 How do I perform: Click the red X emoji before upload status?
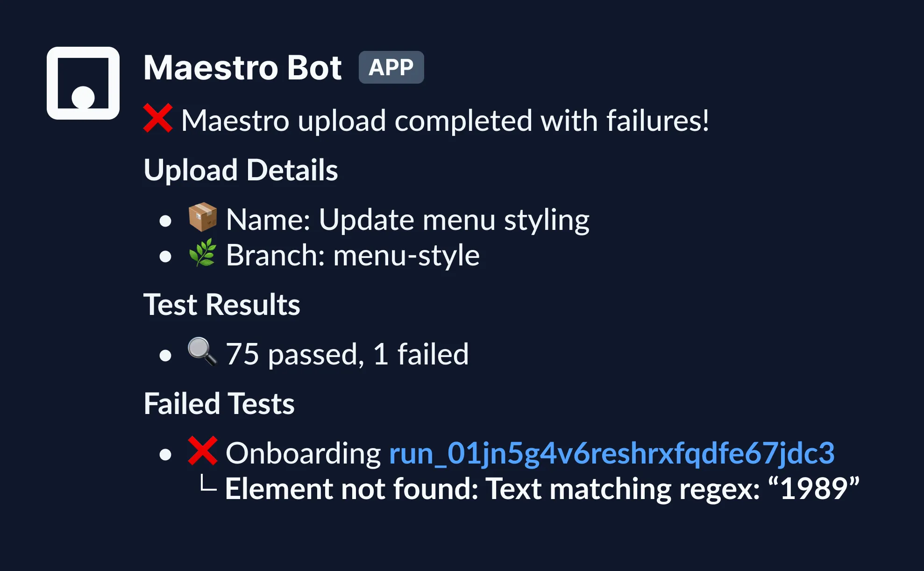pos(158,119)
